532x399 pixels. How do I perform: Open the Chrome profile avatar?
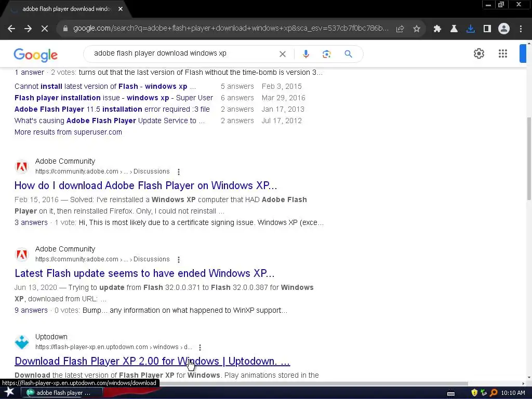click(x=504, y=29)
